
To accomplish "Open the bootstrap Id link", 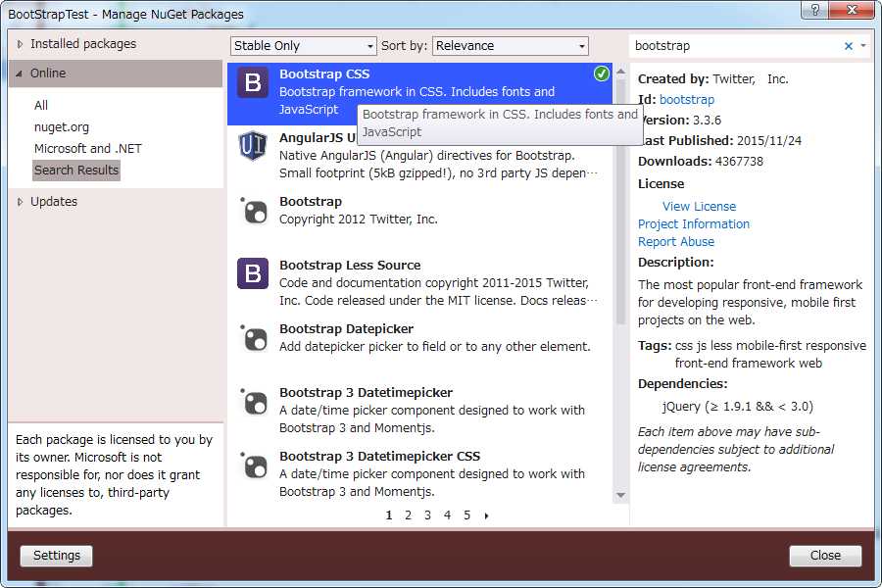I will click(687, 100).
